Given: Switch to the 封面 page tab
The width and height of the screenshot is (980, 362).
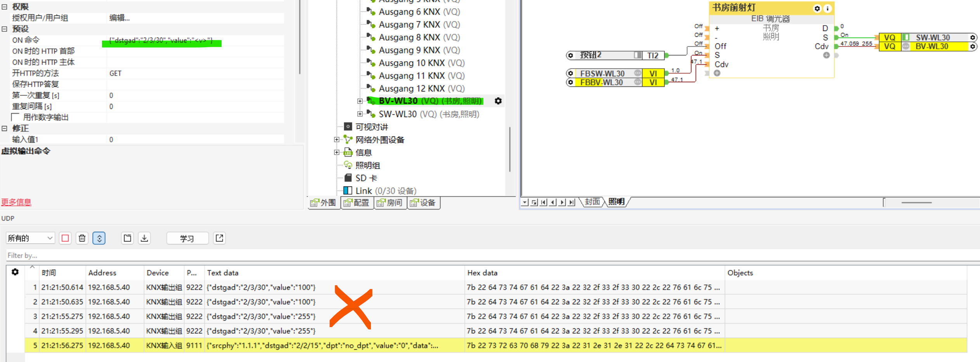Looking at the screenshot, I should (x=592, y=202).
